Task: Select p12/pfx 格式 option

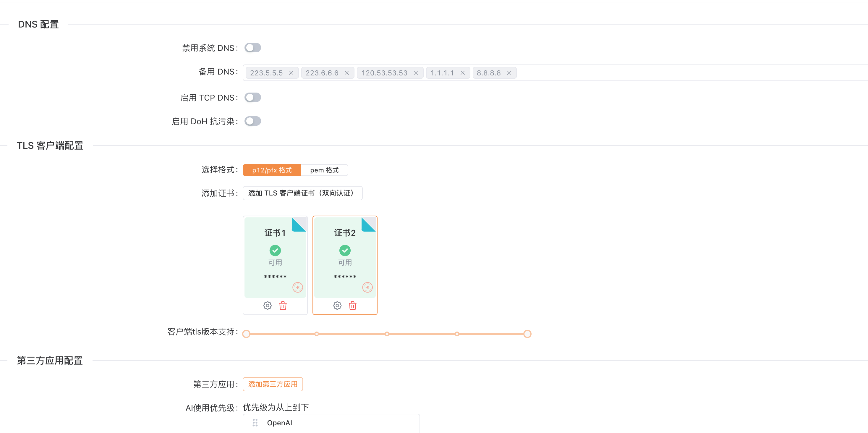Action: [x=272, y=170]
